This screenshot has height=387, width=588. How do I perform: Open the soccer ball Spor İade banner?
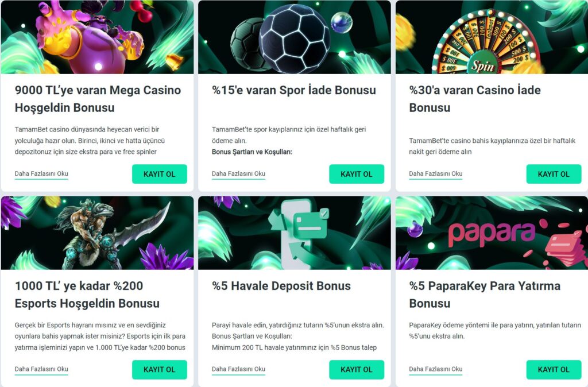coord(295,37)
